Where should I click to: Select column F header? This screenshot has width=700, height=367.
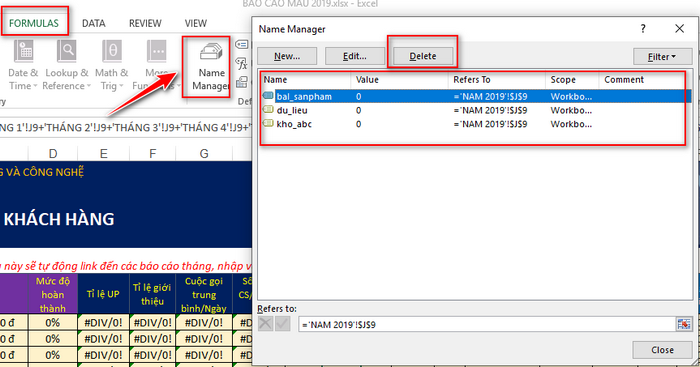pyautogui.click(x=153, y=154)
